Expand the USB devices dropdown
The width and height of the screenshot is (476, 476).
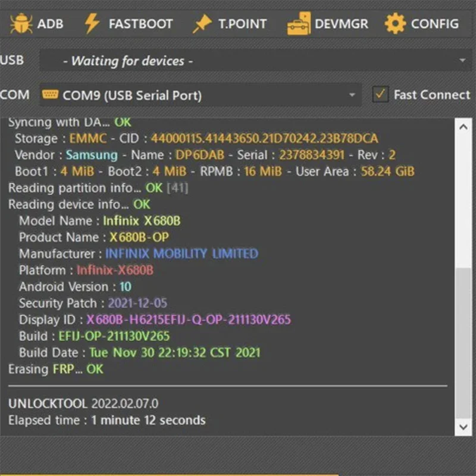coord(462,61)
